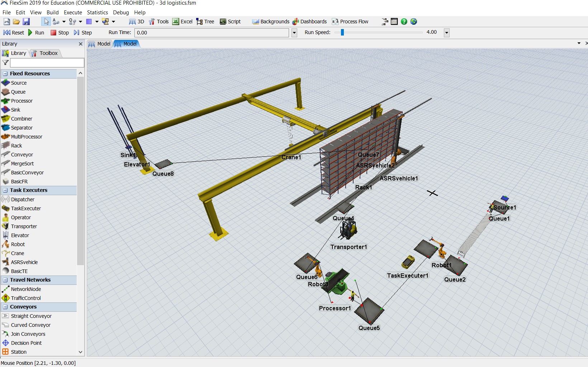The image size is (588, 367).
Task: Select the Combiner object in Library
Action: 22,119
